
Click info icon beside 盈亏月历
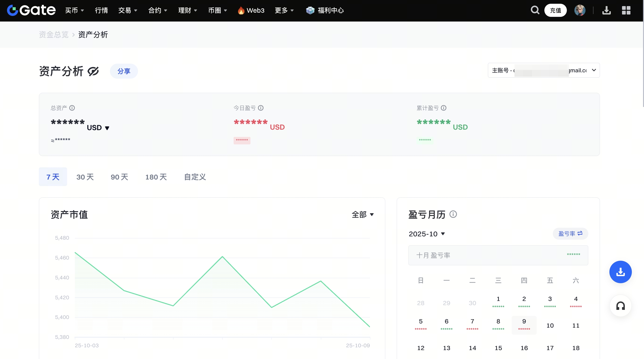pyautogui.click(x=453, y=214)
